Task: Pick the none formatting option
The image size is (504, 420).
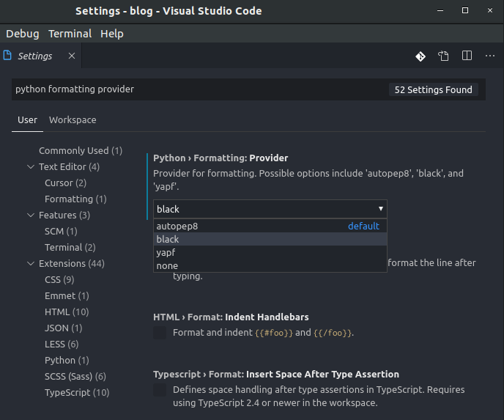Action: pyautogui.click(x=167, y=265)
